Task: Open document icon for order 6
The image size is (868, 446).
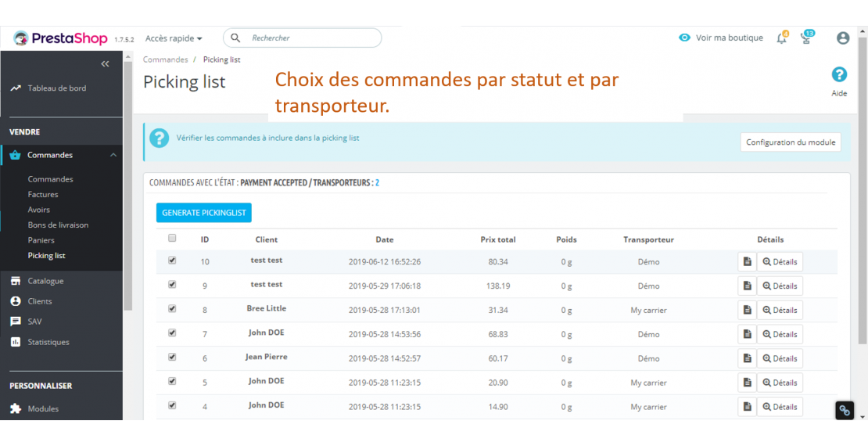Action: coord(747,358)
